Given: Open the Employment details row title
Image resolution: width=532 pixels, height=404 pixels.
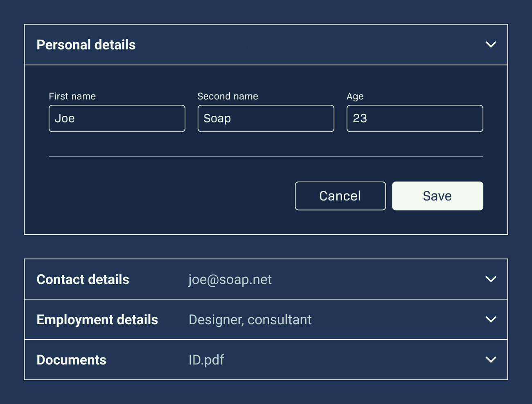Looking at the screenshot, I should click(x=97, y=320).
